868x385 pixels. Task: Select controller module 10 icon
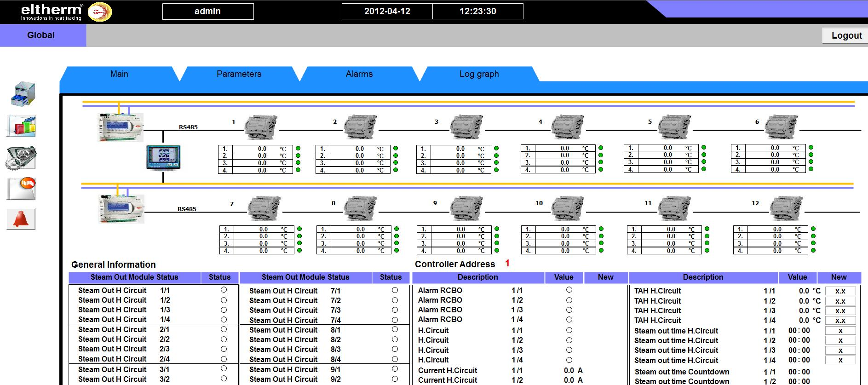point(568,208)
